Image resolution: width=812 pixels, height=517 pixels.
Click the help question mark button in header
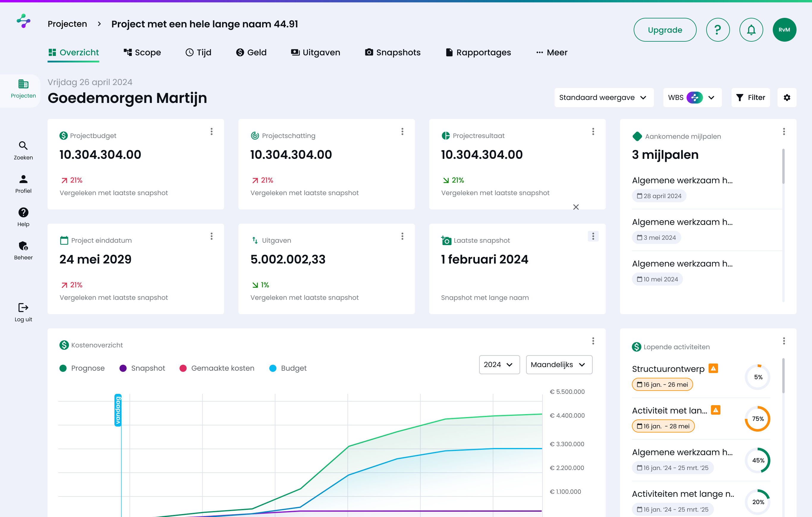[717, 30]
